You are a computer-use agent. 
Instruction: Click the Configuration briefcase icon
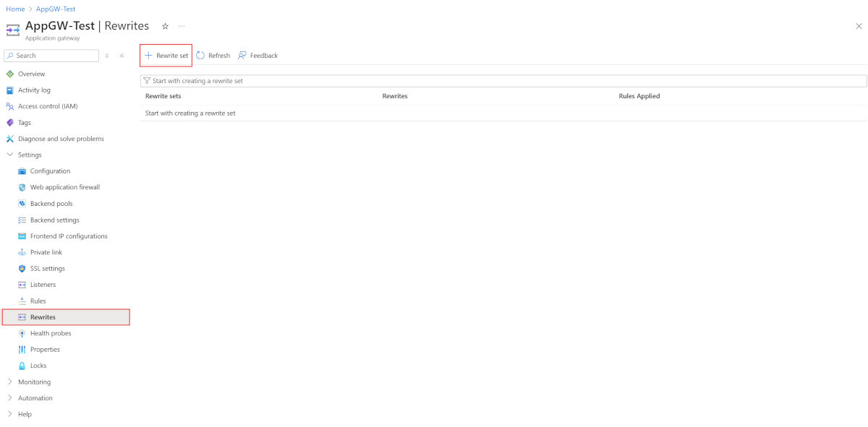(22, 171)
